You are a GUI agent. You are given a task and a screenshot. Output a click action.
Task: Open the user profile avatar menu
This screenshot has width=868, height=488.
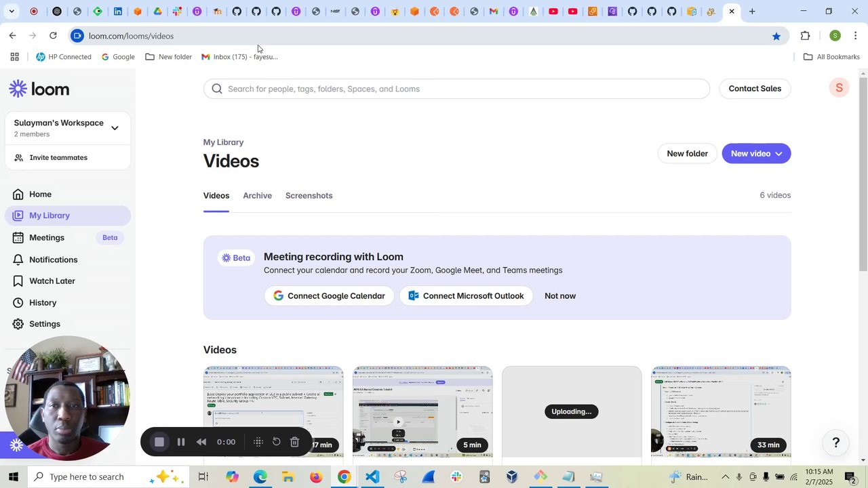839,88
